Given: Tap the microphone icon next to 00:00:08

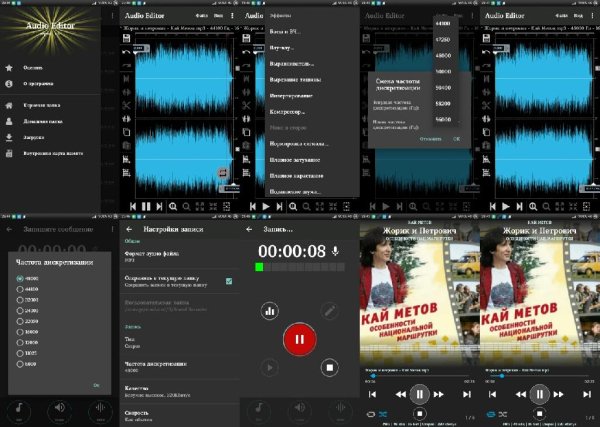Looking at the screenshot, I should (335, 251).
